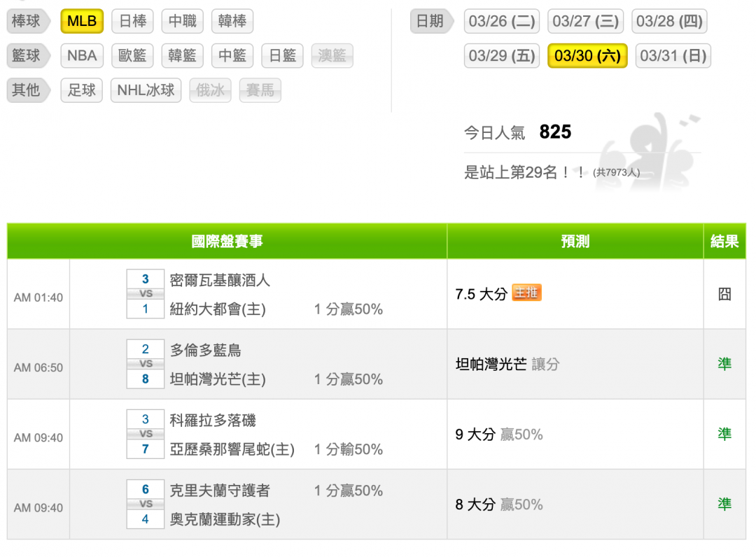Click team name 紐約大都會(主)
756x557 pixels.
click(218, 309)
